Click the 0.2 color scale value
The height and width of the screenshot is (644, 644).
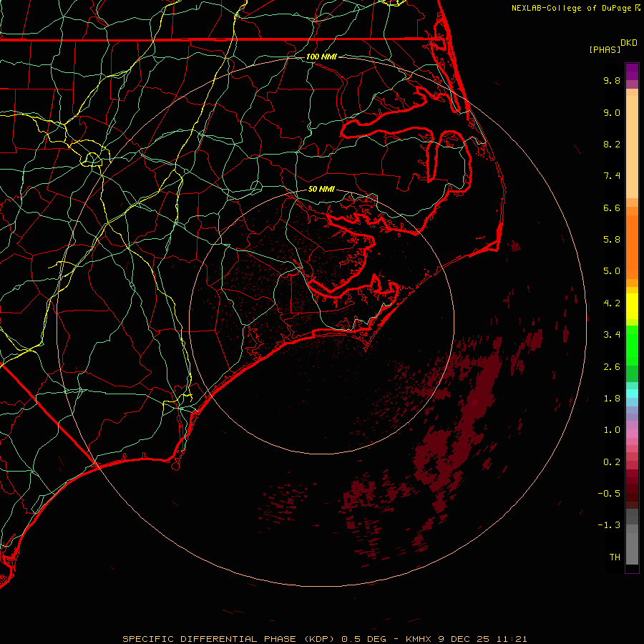coord(612,462)
